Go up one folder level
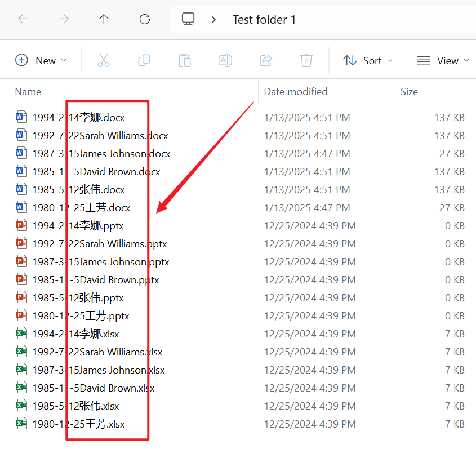 [x=104, y=19]
